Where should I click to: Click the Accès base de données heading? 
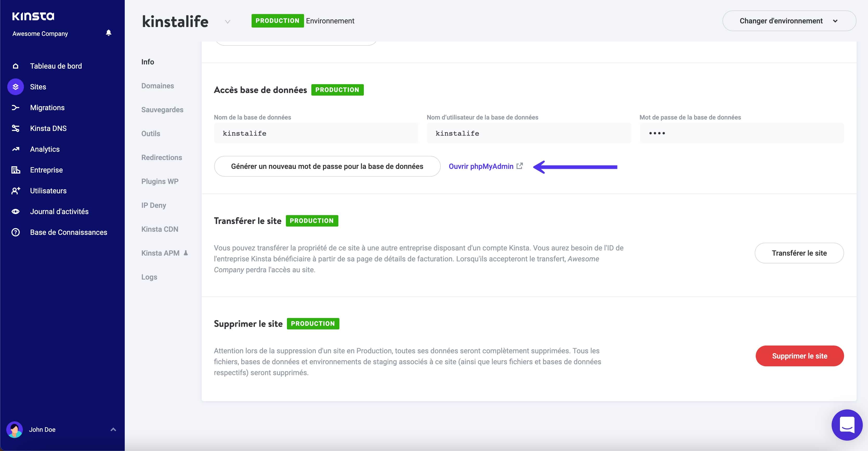tap(260, 90)
